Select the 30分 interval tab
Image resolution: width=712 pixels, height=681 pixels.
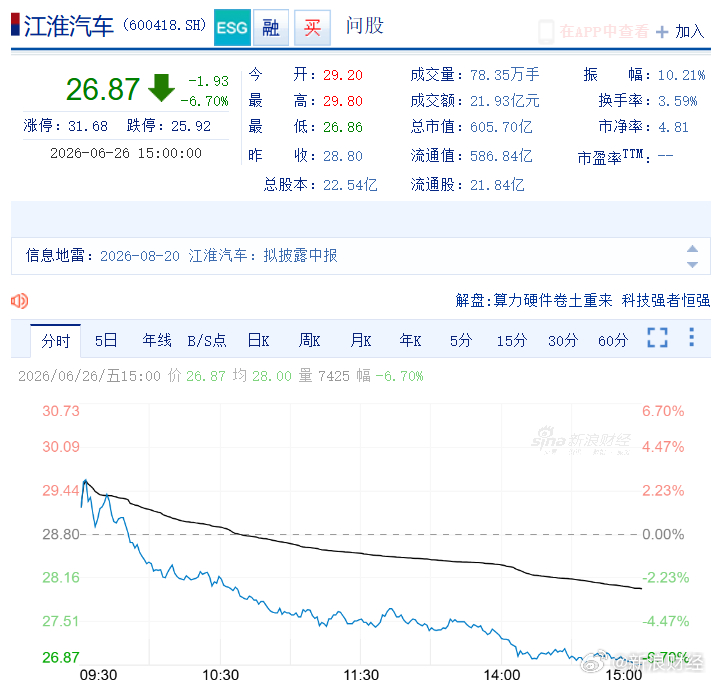[563, 340]
